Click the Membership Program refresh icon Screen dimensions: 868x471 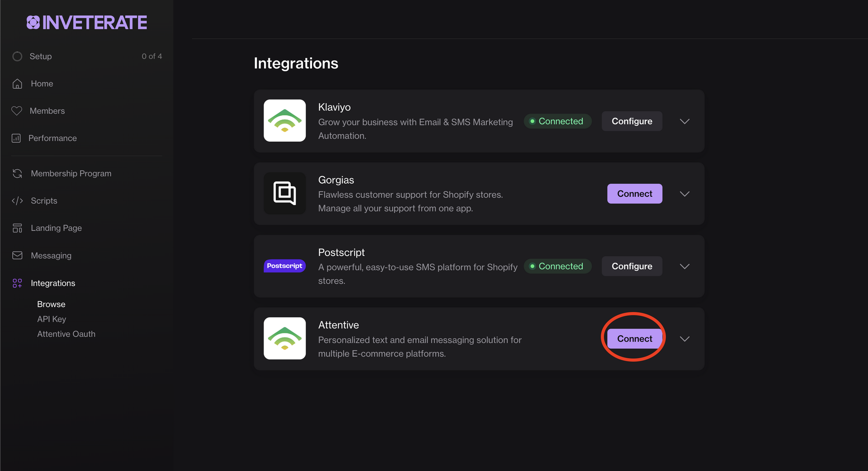17,174
